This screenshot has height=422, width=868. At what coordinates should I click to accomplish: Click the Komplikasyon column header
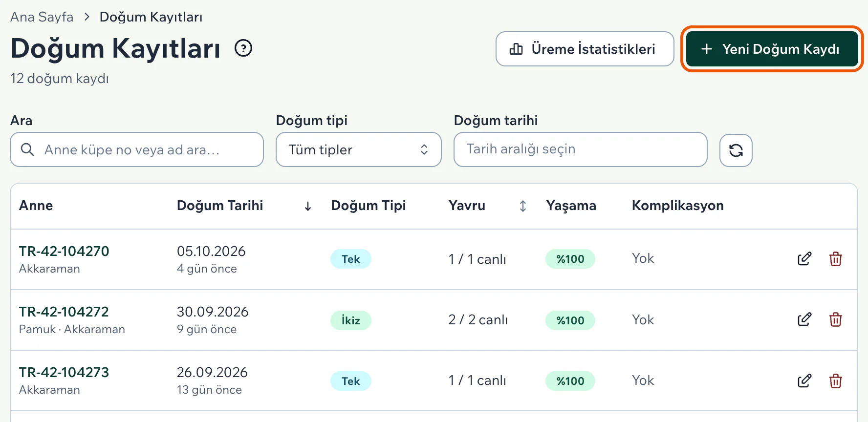point(678,206)
